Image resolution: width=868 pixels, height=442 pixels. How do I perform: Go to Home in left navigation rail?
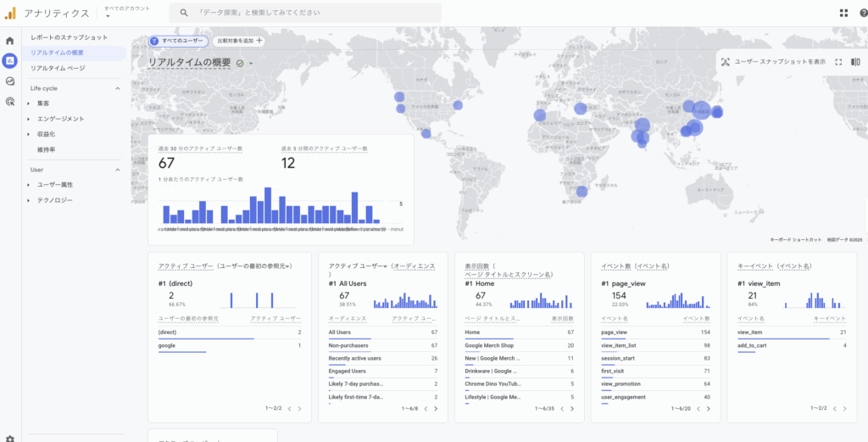pyautogui.click(x=9, y=40)
